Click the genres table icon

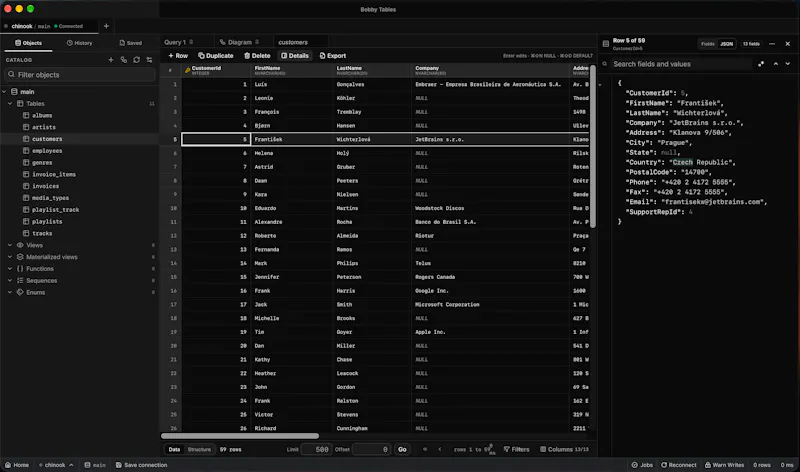26,162
